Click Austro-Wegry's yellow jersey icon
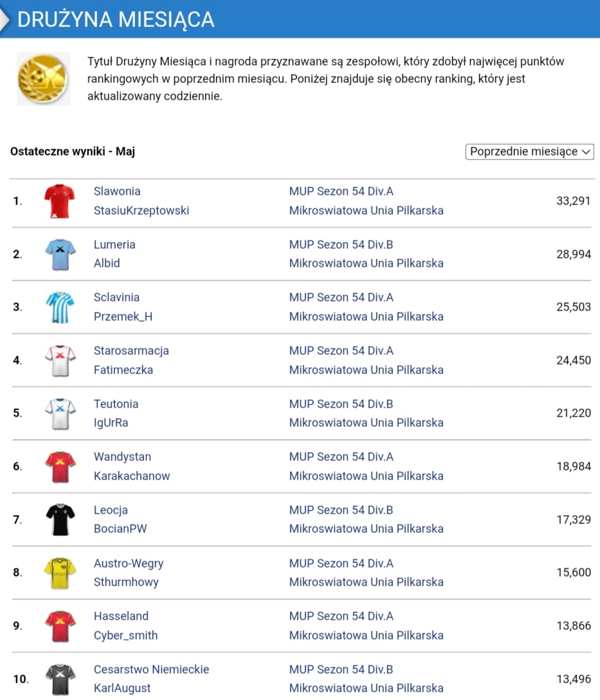The height and width of the screenshot is (700, 600). [60, 573]
